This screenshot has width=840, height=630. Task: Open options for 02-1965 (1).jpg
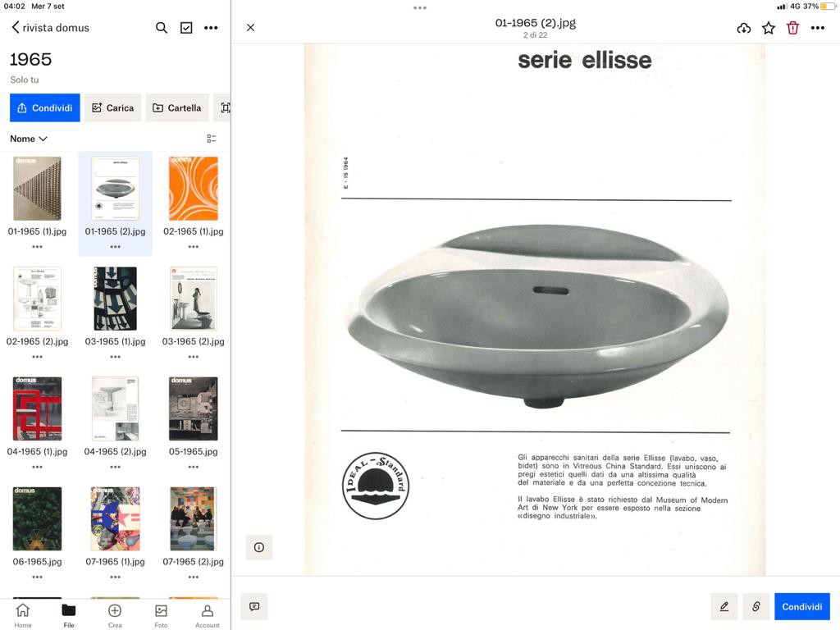[x=194, y=246]
